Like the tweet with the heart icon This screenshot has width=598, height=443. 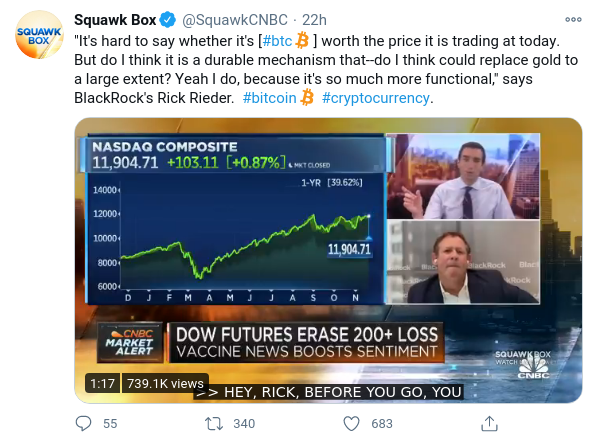[x=351, y=424]
